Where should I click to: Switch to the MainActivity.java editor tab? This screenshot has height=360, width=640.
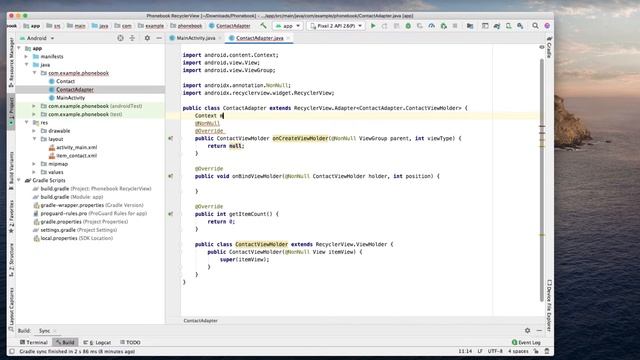tap(195, 38)
